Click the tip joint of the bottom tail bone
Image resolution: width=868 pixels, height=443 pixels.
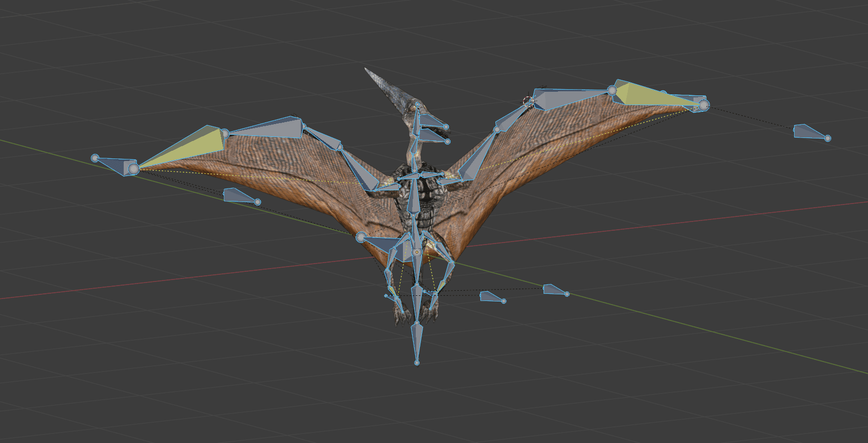coord(417,363)
